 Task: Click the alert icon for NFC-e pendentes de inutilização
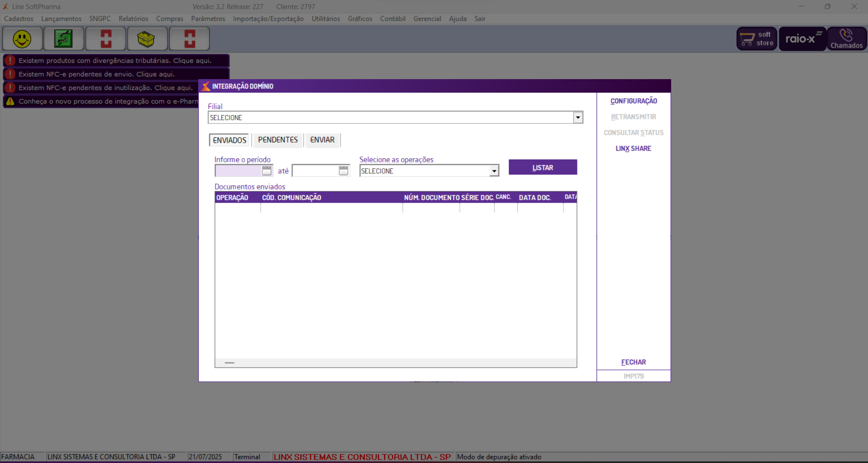(x=10, y=88)
